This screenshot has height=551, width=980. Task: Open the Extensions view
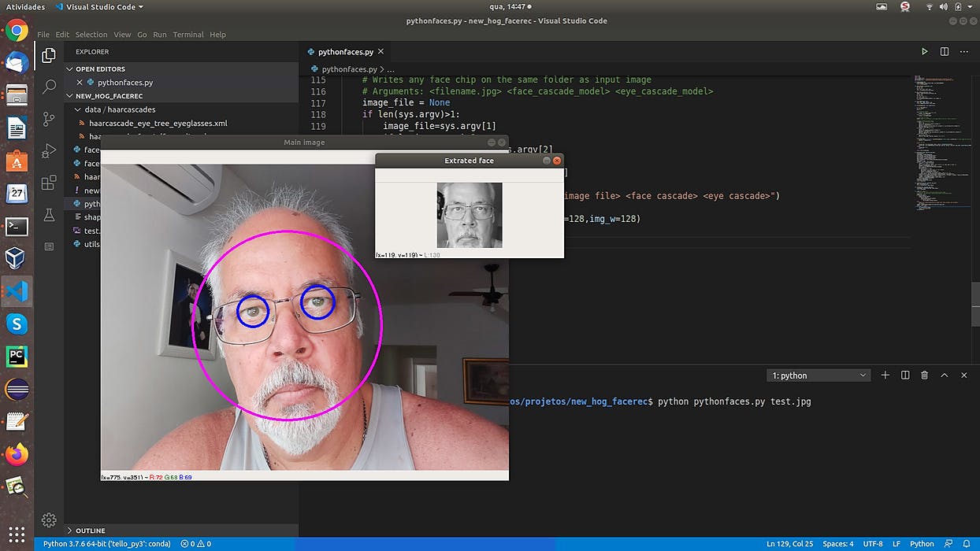point(48,182)
